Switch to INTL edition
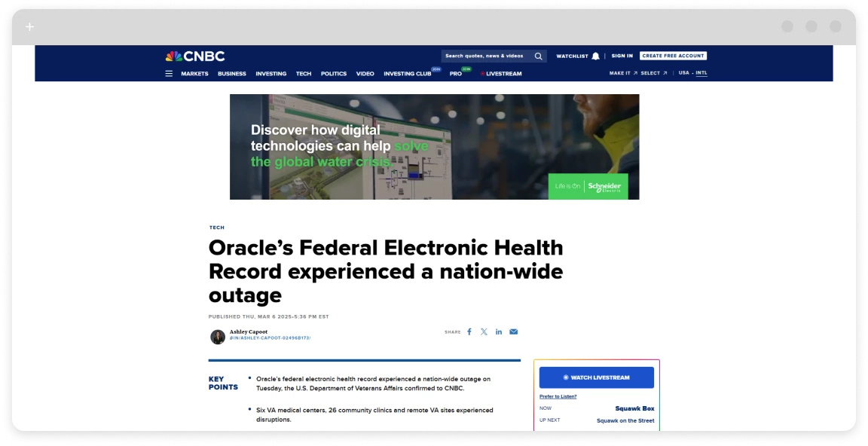This screenshot has height=446, width=868. point(701,73)
